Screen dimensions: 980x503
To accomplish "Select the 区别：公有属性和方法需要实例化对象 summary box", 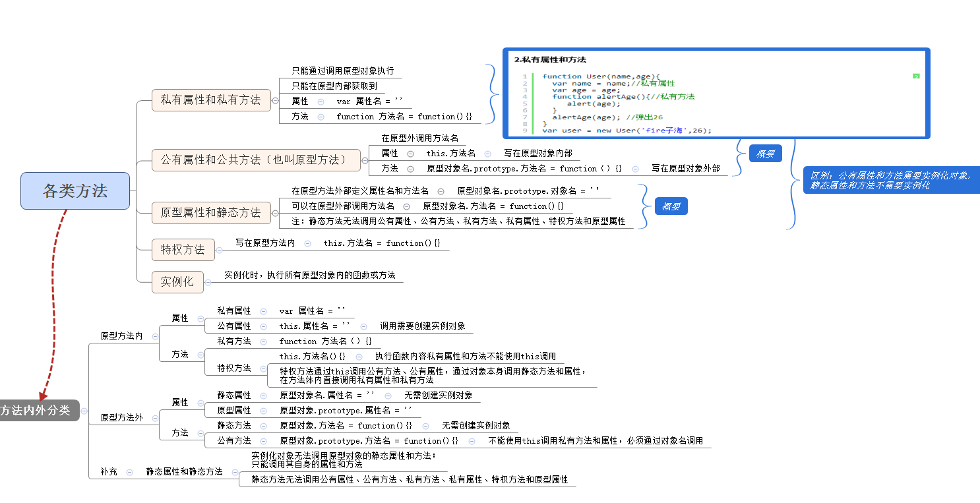I will pos(890,180).
